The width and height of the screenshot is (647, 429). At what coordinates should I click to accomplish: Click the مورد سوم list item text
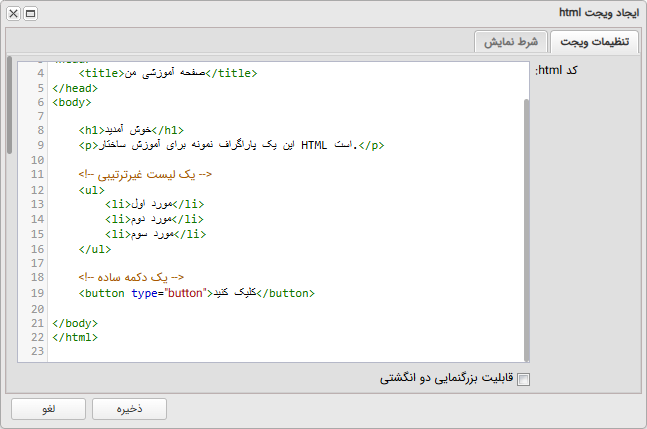click(153, 234)
